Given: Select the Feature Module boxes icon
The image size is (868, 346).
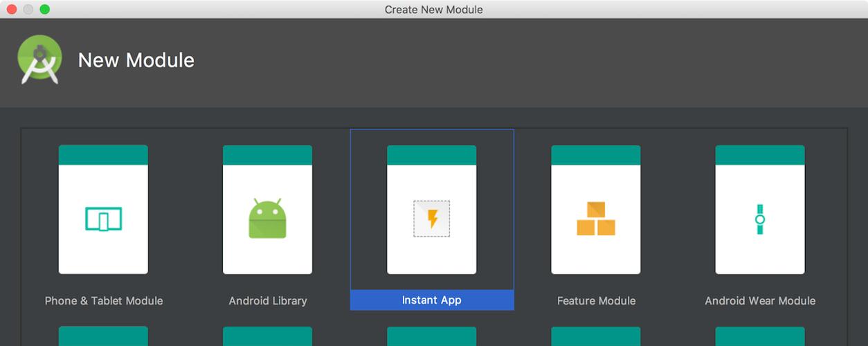Looking at the screenshot, I should 596,219.
